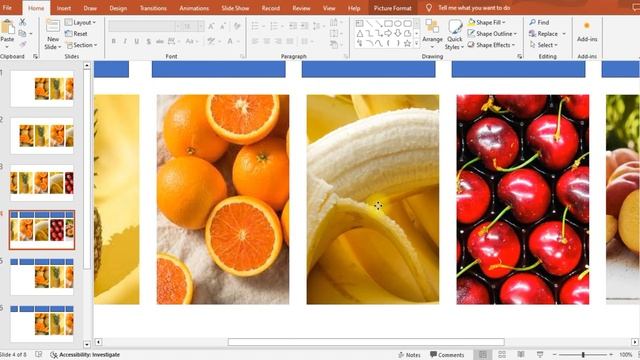Viewport: 640px width, 360px height.
Task: Open the Select dropdown
Action: coord(544,45)
